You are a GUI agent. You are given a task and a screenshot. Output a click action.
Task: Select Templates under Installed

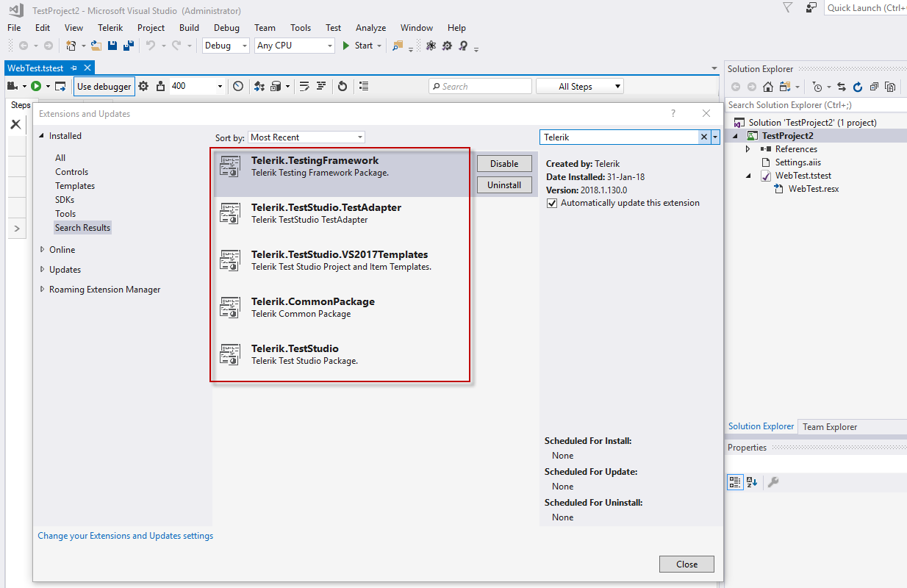pyautogui.click(x=75, y=186)
